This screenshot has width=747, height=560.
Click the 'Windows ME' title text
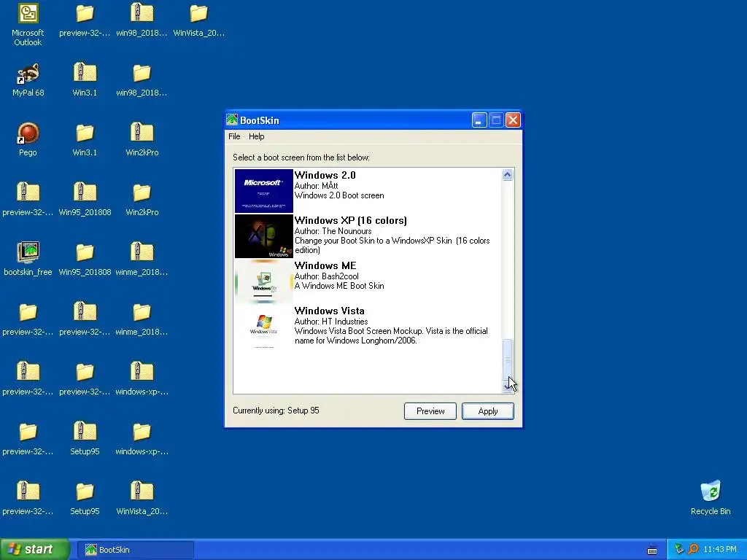[325, 265]
